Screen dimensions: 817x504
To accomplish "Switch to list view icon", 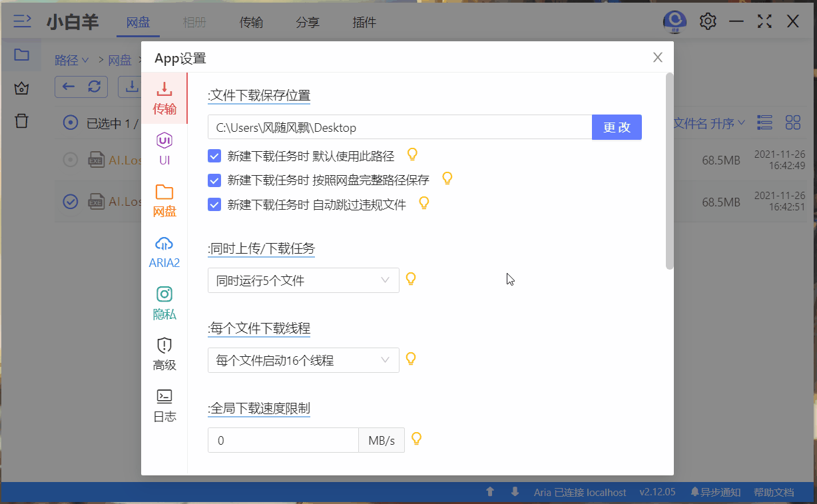I will (x=765, y=123).
